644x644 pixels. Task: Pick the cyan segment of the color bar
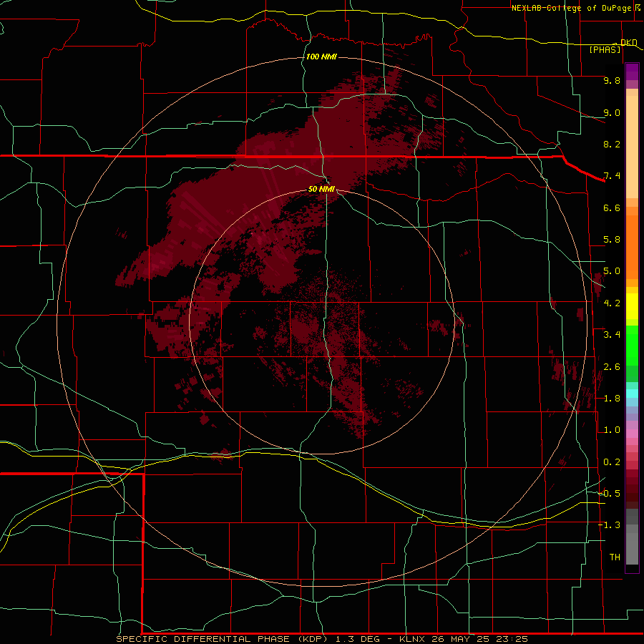pos(632,394)
